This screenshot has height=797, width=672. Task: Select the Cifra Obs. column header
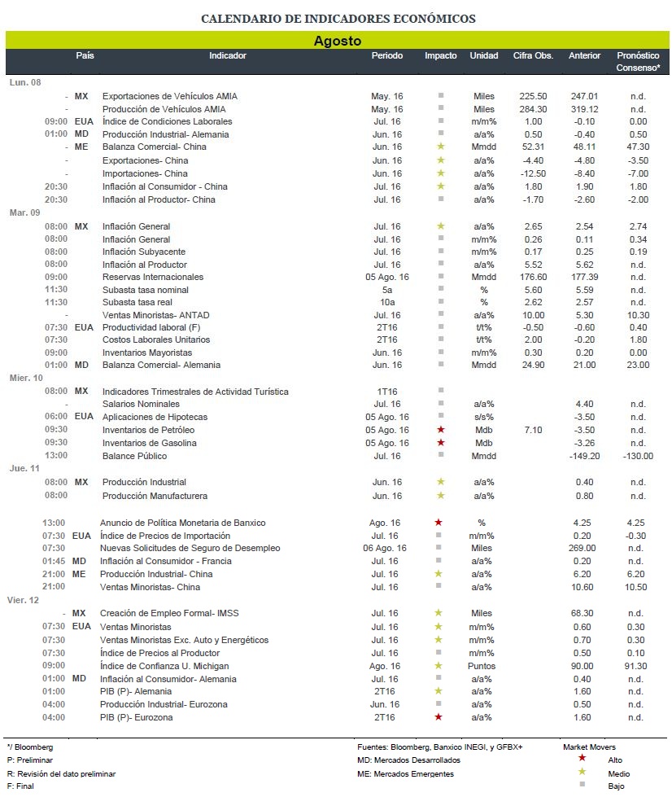pos(533,55)
